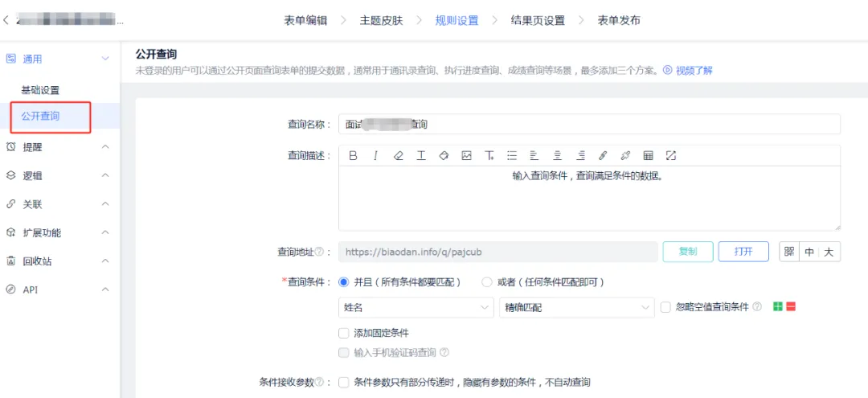Open the 姓名 field dropdown
Image resolution: width=868 pixels, height=398 pixels.
click(416, 307)
